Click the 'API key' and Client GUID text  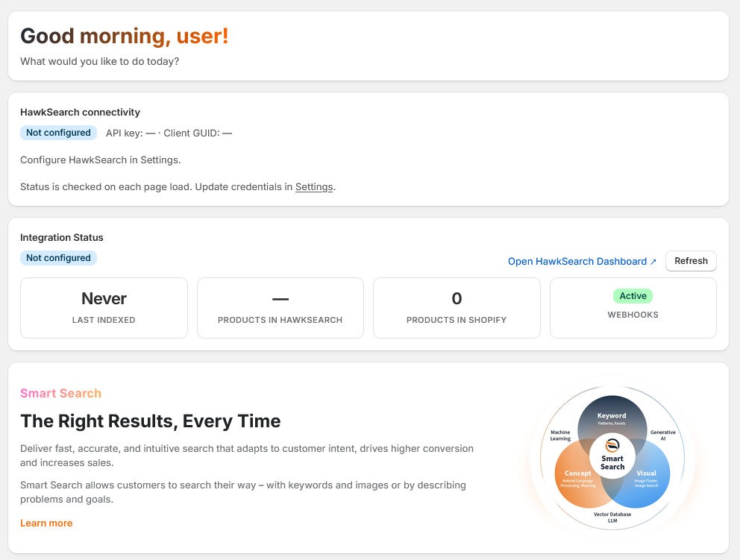169,133
